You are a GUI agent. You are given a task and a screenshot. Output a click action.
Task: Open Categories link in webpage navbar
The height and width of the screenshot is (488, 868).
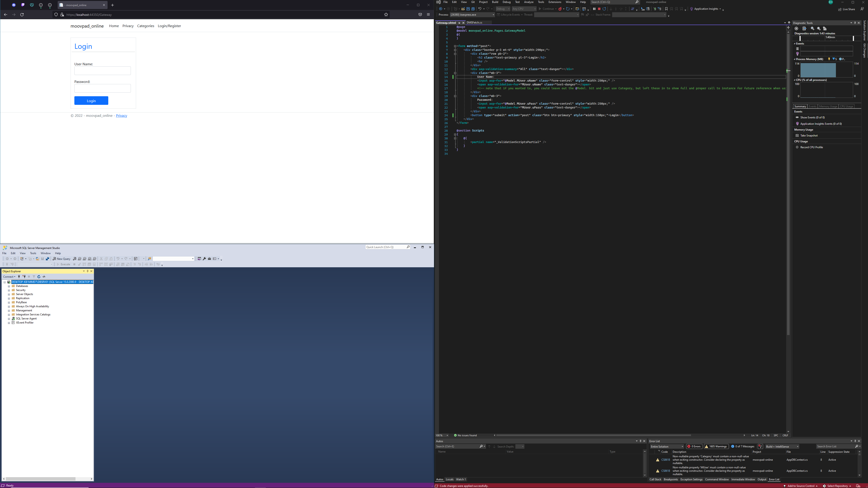[146, 26]
